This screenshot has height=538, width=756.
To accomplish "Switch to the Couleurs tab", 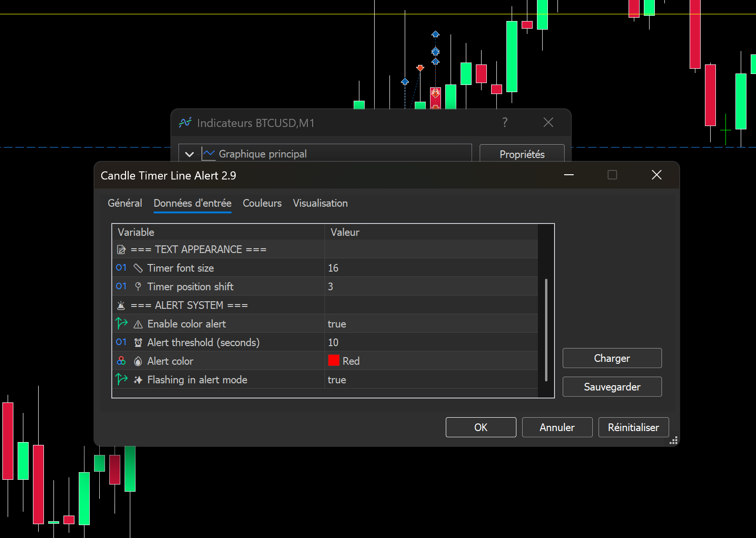I will tap(262, 203).
